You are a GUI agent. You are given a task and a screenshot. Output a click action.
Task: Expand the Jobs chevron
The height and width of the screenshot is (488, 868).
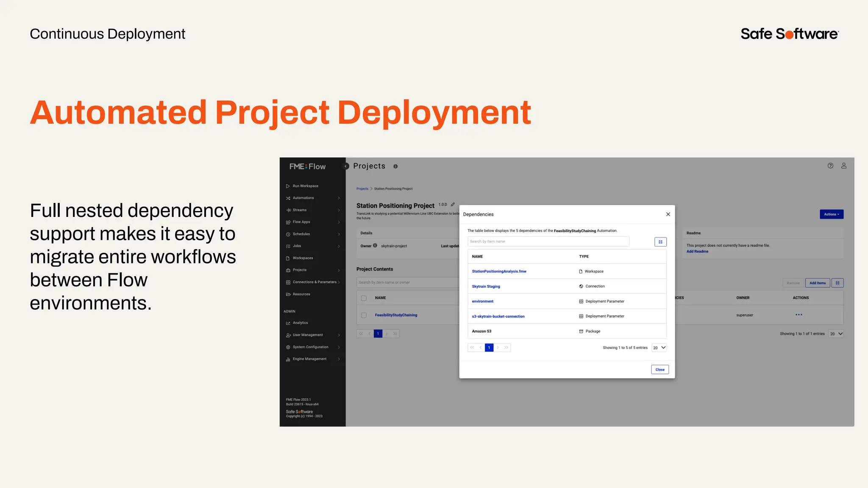click(x=339, y=246)
